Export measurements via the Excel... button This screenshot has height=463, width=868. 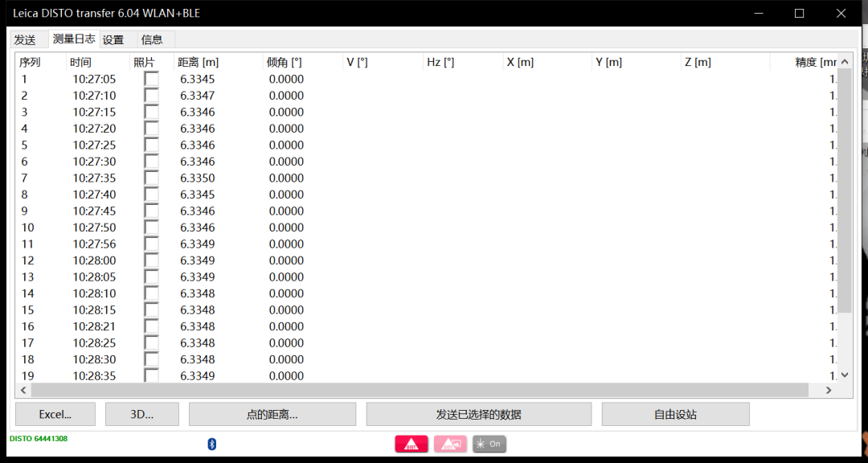point(55,414)
